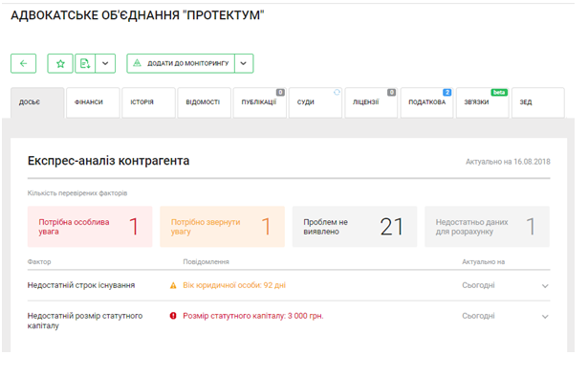Click the red alert circle icon
The width and height of the screenshot is (588, 378).
pyautogui.click(x=173, y=316)
